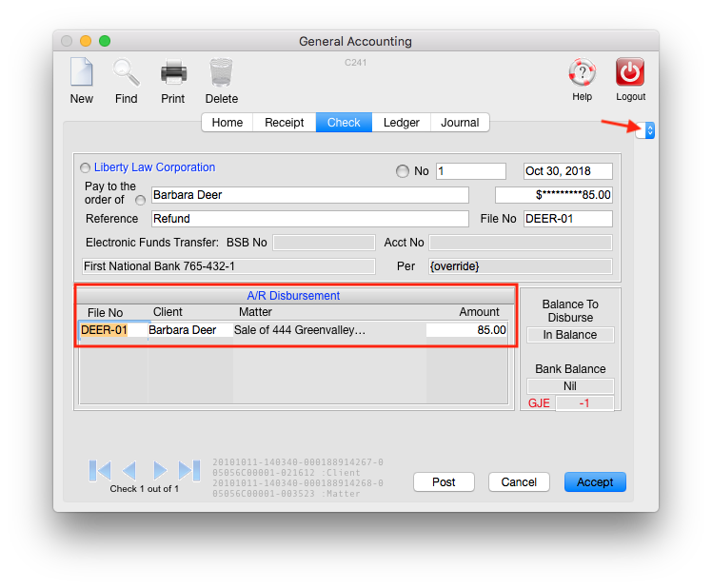Switch to the Receipt tab

(284, 123)
